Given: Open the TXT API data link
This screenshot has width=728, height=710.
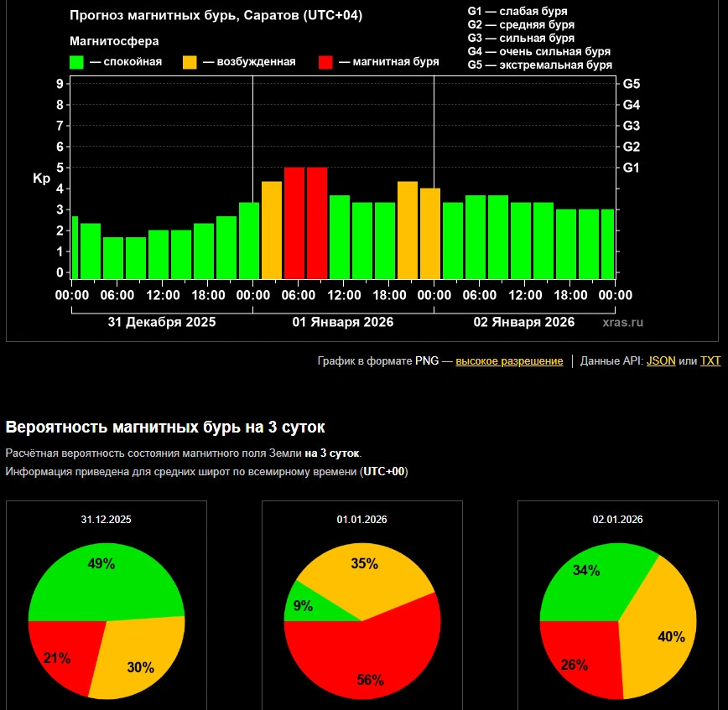Looking at the screenshot, I should [x=710, y=361].
